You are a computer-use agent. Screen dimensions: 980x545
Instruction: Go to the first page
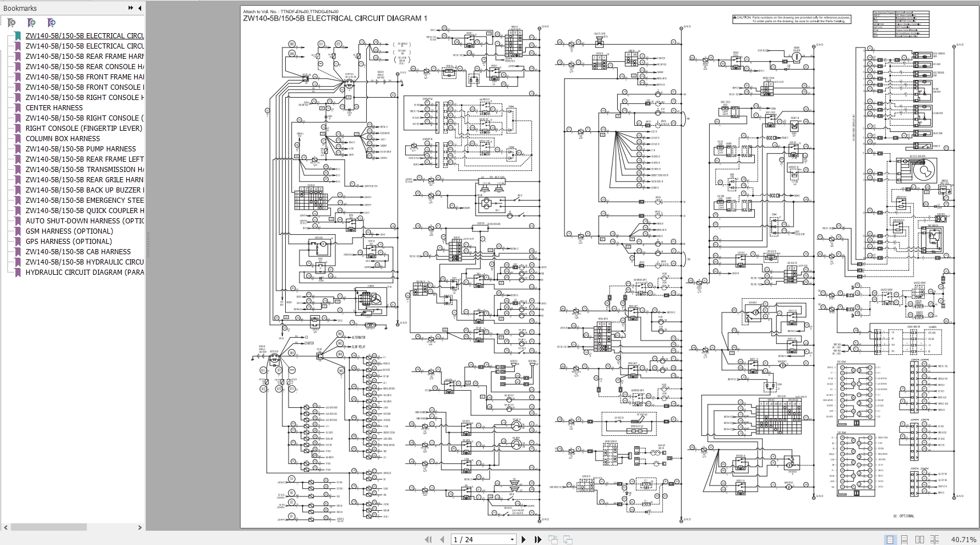[428, 539]
